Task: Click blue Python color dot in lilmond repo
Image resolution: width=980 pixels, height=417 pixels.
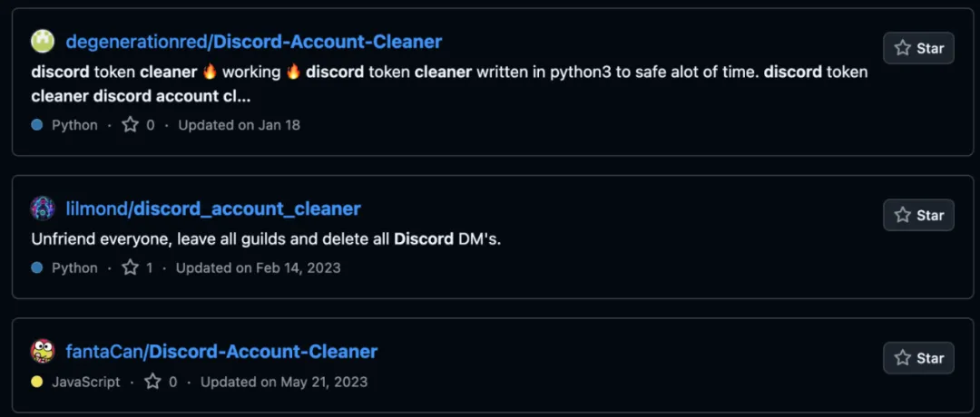Action: [37, 268]
